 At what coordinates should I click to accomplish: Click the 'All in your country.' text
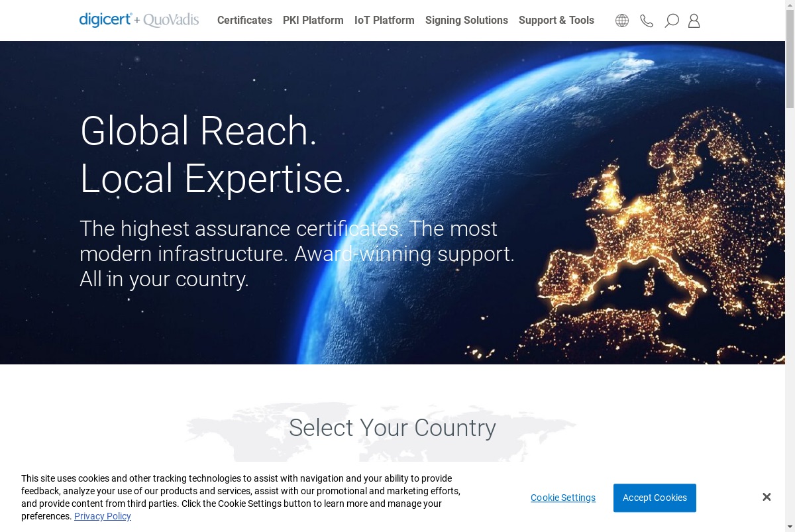164,279
